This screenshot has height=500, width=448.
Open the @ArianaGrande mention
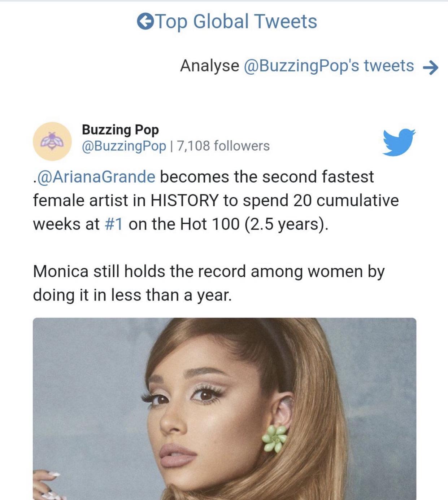[x=96, y=177]
